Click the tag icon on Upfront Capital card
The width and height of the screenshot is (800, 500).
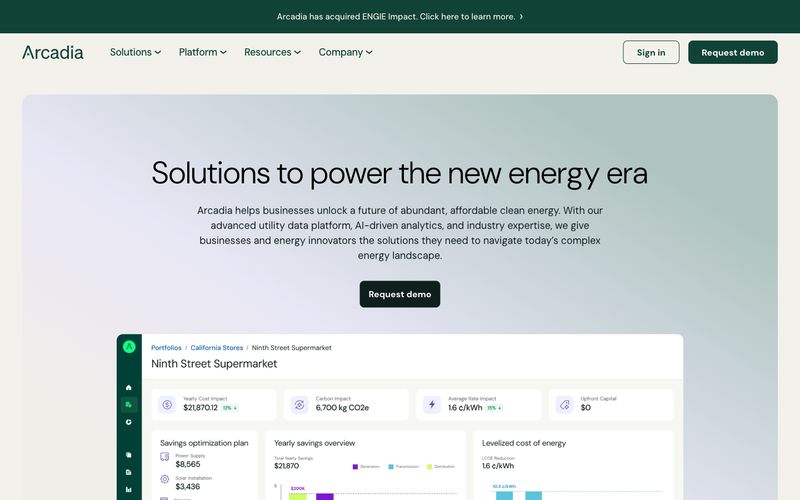point(564,405)
